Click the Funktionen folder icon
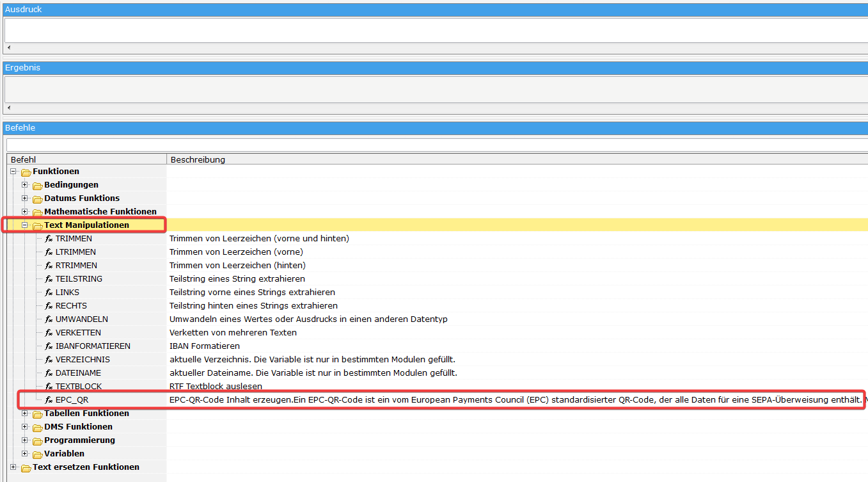Image resolution: width=868 pixels, height=482 pixels. point(26,172)
